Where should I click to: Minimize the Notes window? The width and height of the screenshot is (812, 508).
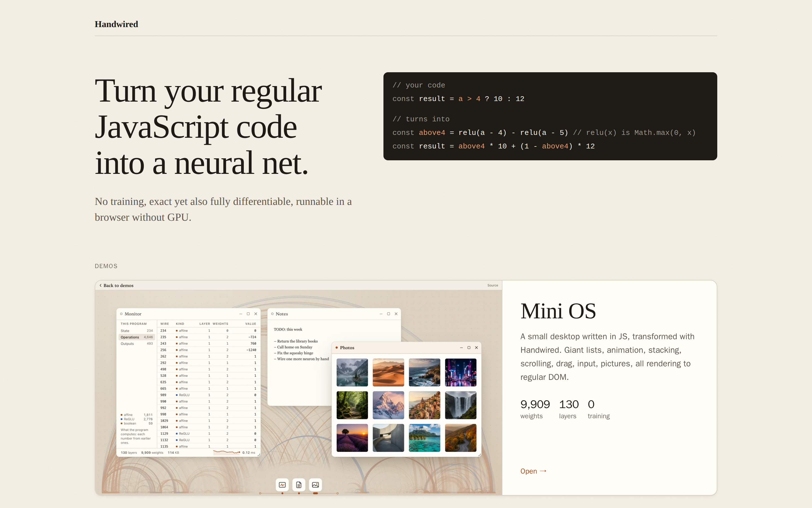(x=381, y=314)
